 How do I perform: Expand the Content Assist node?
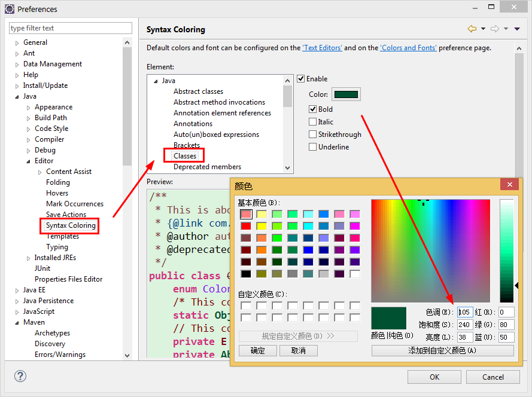pos(40,172)
